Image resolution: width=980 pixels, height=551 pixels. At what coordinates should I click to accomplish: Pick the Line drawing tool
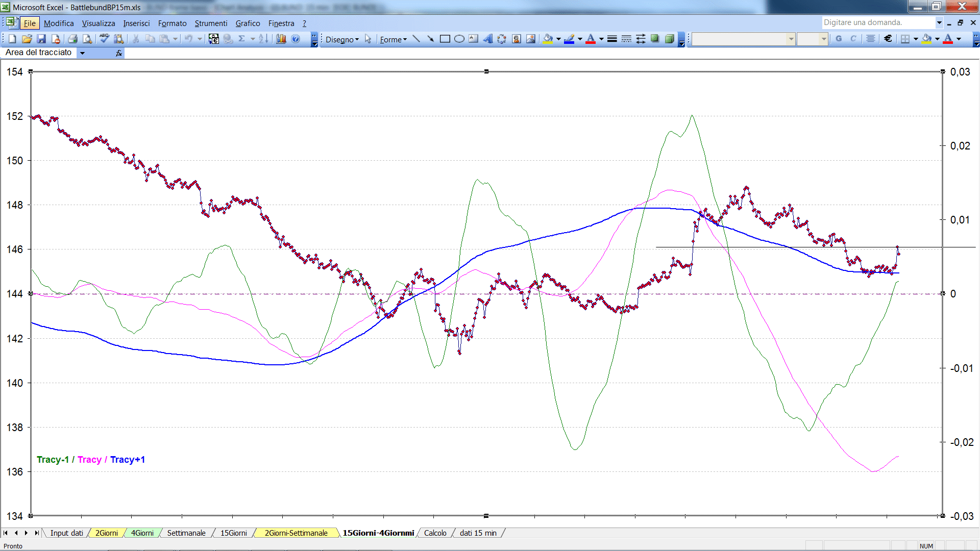[x=416, y=39]
